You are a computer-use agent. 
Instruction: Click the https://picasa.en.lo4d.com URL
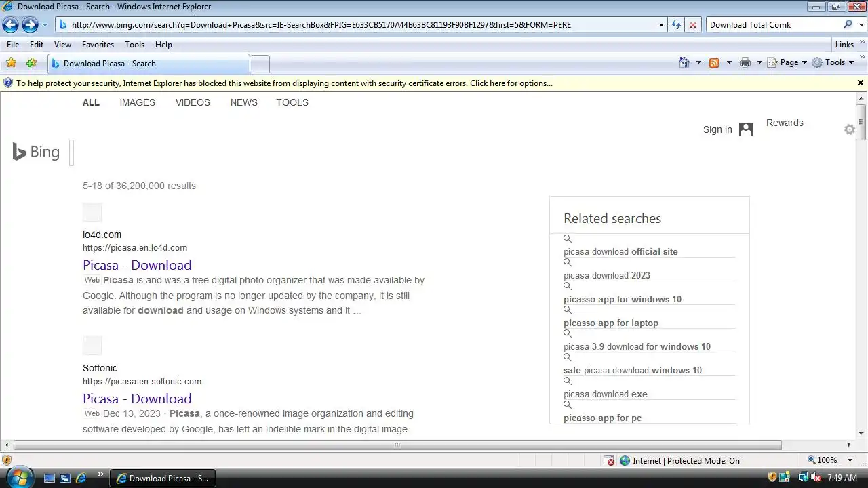pyautogui.click(x=135, y=248)
